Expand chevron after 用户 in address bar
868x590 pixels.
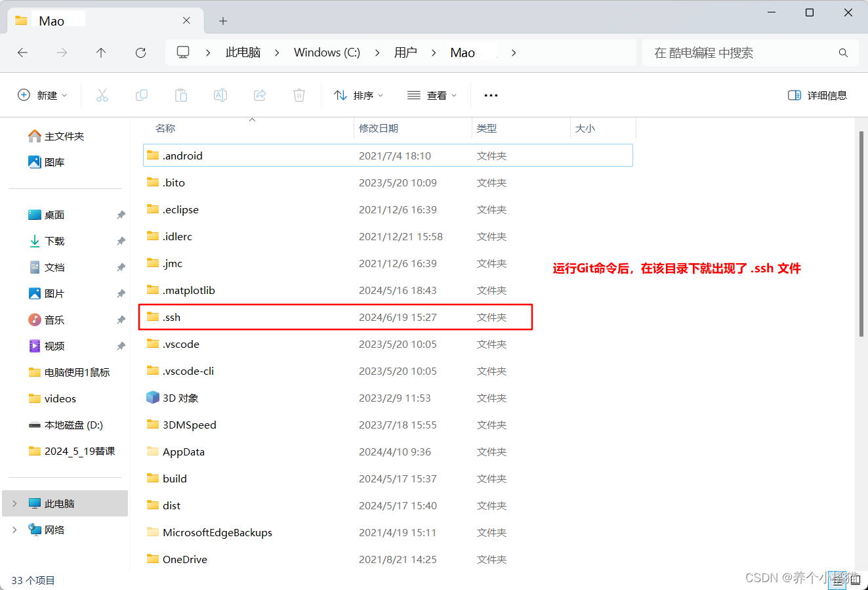[434, 53]
